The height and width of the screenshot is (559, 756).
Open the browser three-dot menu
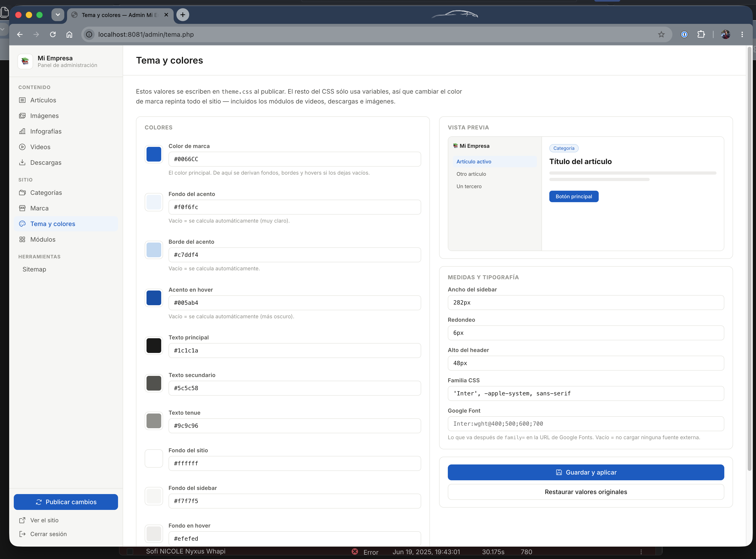pos(742,34)
